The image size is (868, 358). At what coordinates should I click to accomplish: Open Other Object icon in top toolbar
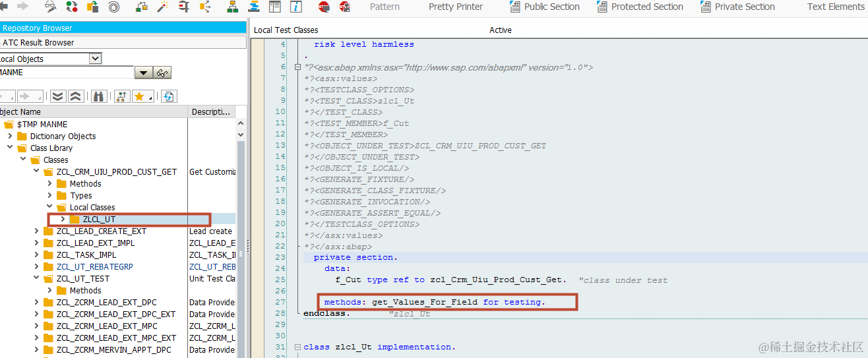(x=93, y=7)
